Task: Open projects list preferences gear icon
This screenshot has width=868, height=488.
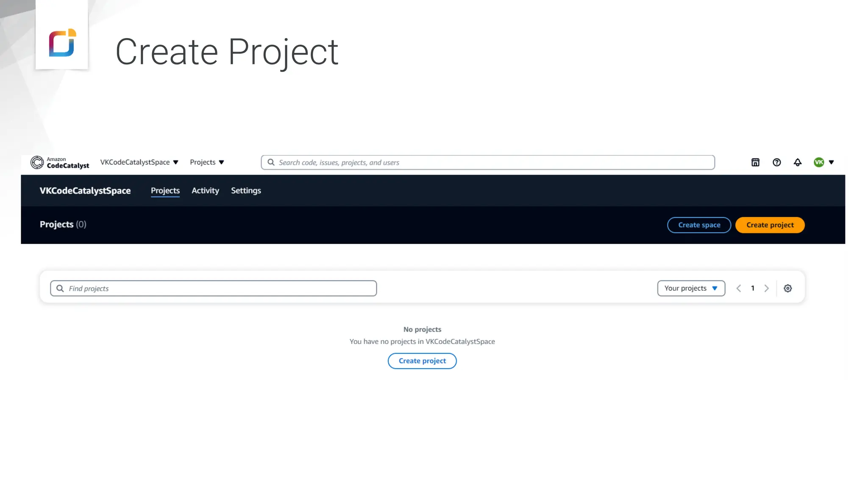Action: pyautogui.click(x=787, y=288)
